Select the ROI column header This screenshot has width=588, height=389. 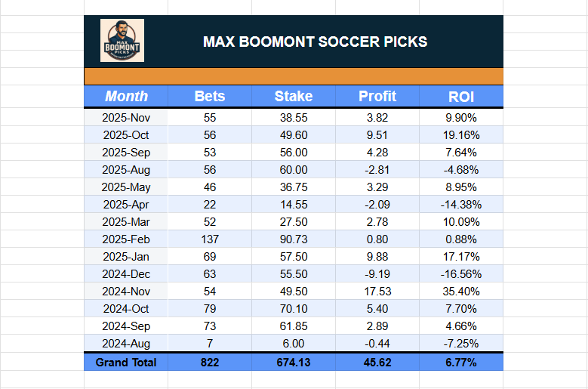[461, 96]
